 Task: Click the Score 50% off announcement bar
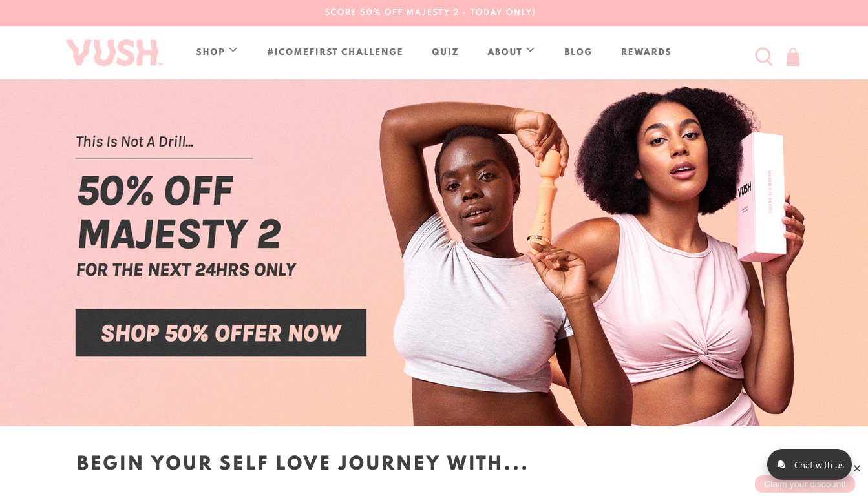pyautogui.click(x=434, y=13)
